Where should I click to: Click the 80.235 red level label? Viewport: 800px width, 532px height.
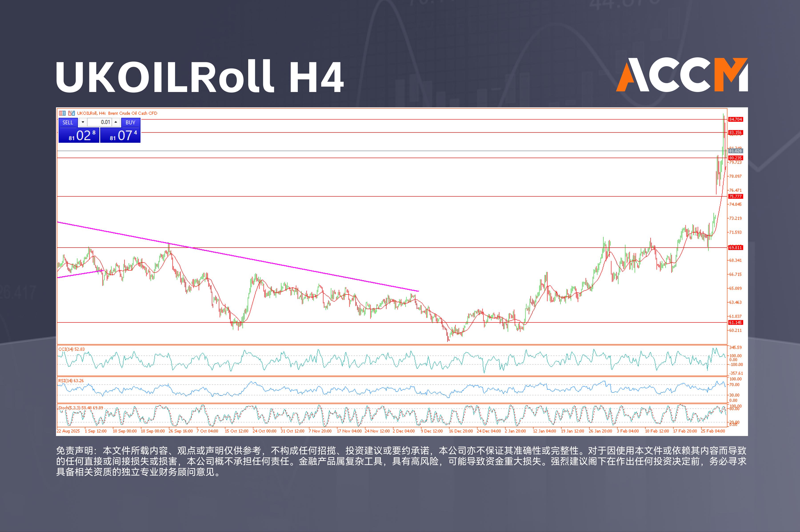click(735, 158)
